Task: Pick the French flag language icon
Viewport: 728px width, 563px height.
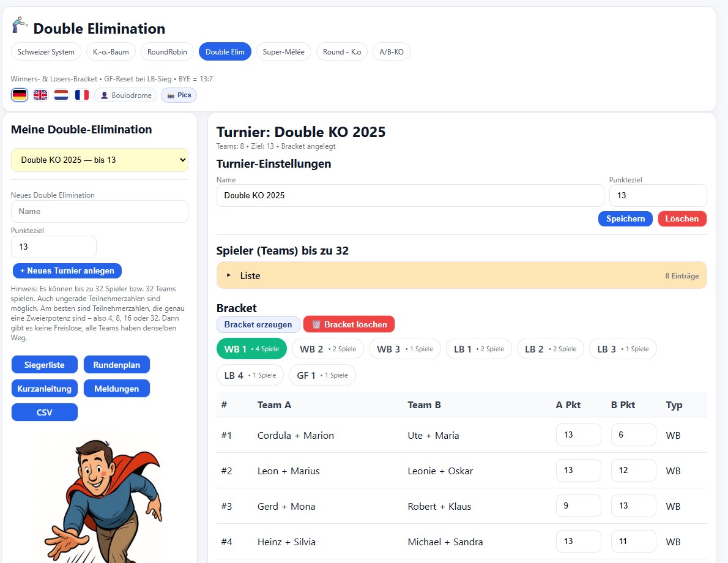Action: (x=82, y=95)
